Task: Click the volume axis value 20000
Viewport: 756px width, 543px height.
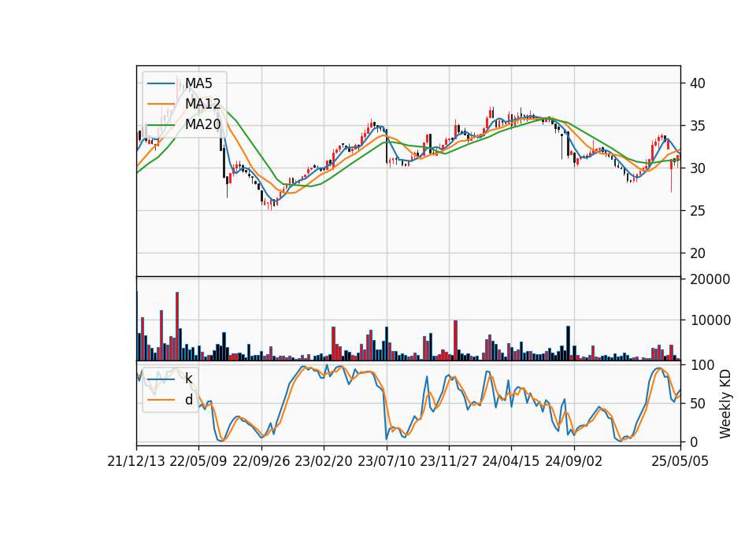Action: click(x=710, y=279)
